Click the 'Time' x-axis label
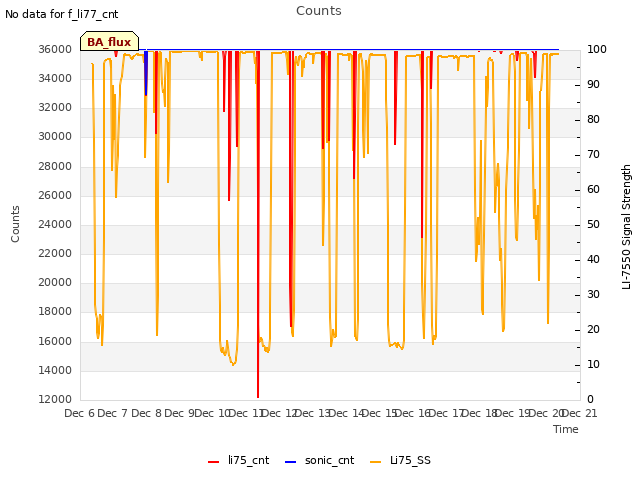Screen dimensions: 640x480 [x=566, y=429]
